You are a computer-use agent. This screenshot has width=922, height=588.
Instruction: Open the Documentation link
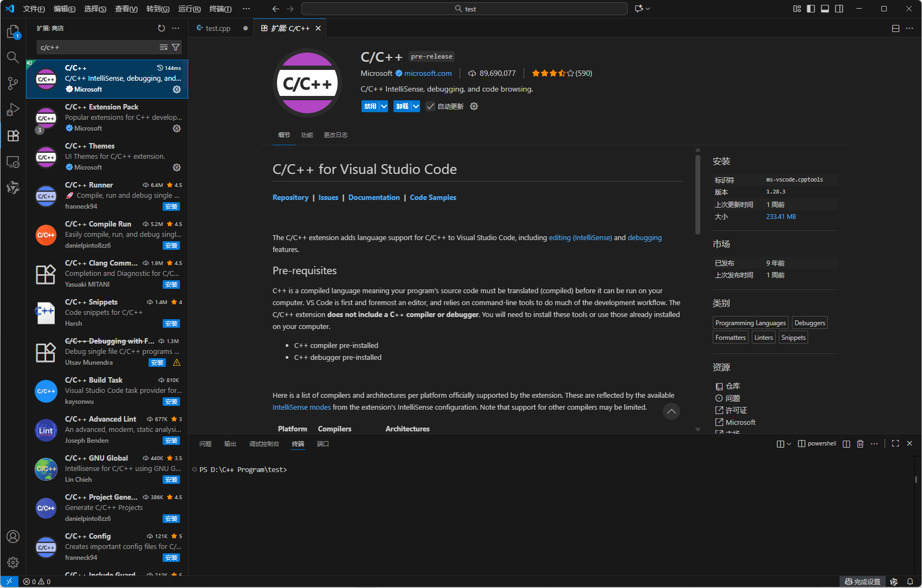[x=374, y=198]
